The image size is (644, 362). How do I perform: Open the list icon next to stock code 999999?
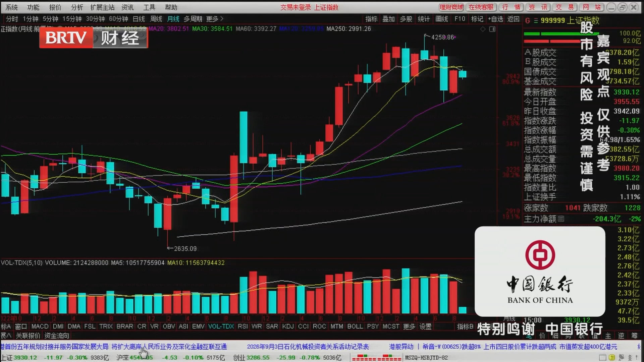(536, 21)
